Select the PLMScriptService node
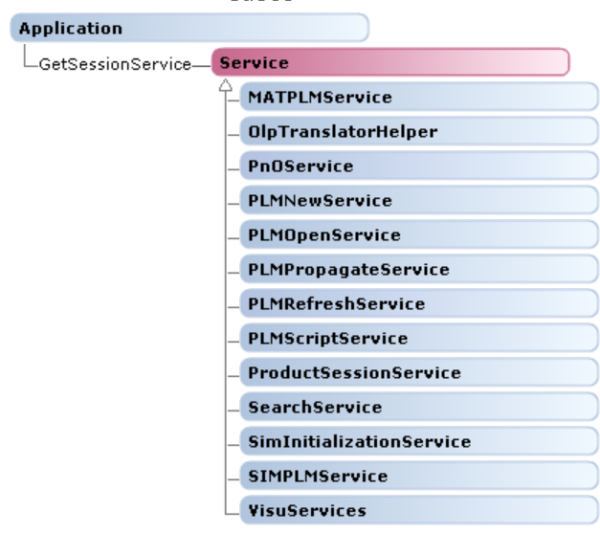This screenshot has width=600, height=533. pos(412,338)
